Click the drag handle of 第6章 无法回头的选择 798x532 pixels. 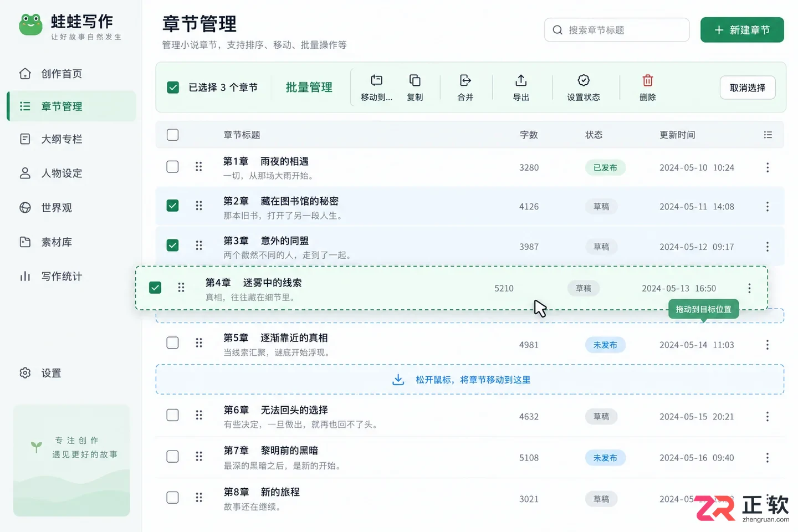198,415
